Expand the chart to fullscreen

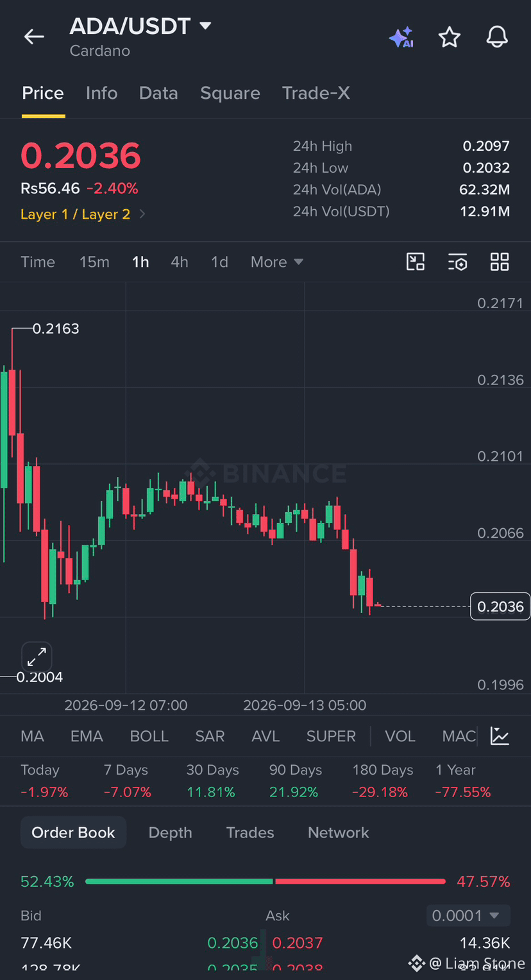pos(37,657)
